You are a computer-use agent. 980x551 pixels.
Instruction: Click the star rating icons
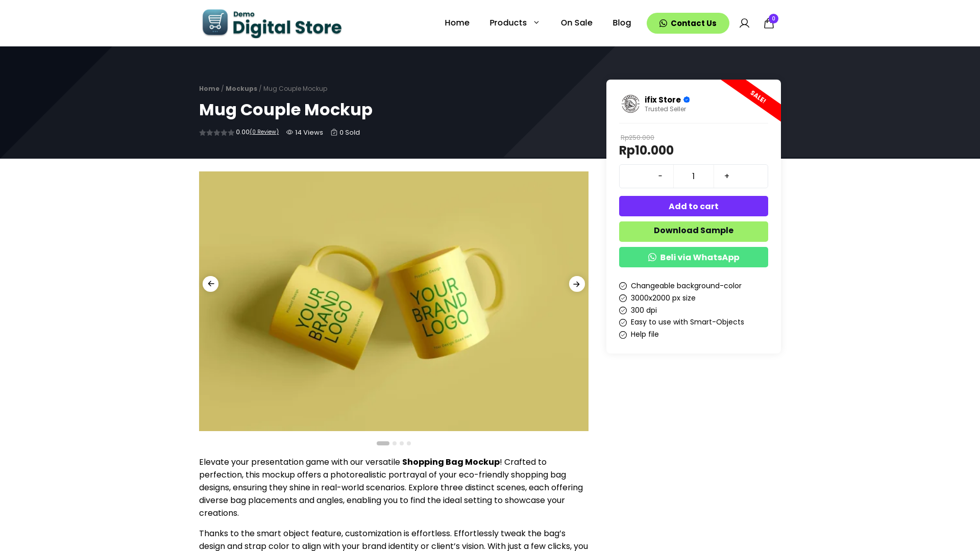[217, 133]
